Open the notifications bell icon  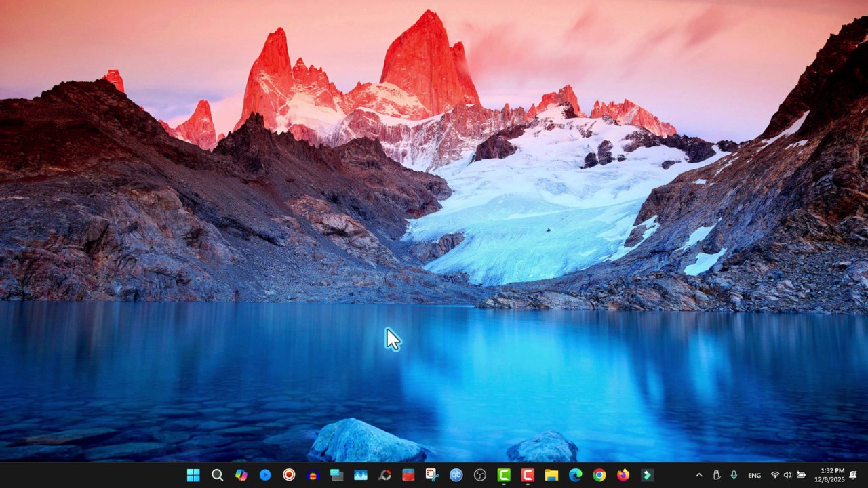[x=853, y=475]
